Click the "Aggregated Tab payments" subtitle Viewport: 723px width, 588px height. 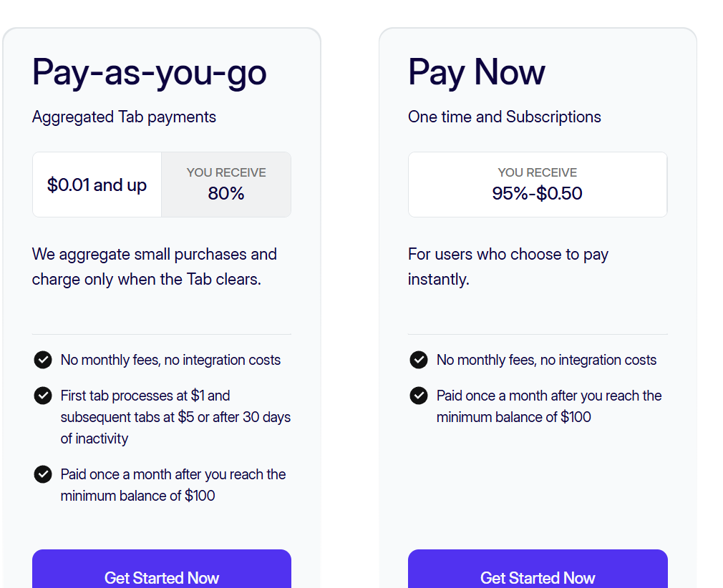pyautogui.click(x=124, y=117)
